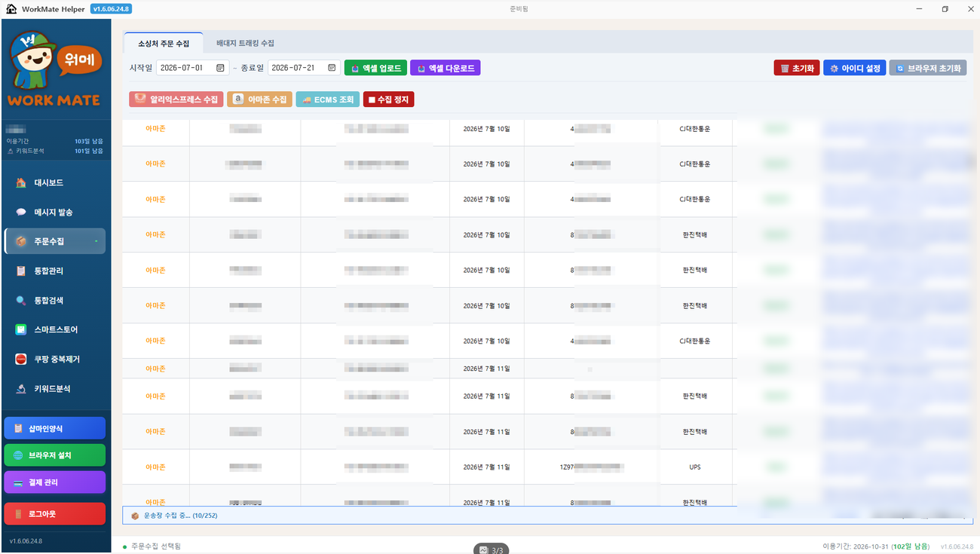Open the 통합검색 magnifier icon
Screen dimensions: 980x554
[21, 301]
